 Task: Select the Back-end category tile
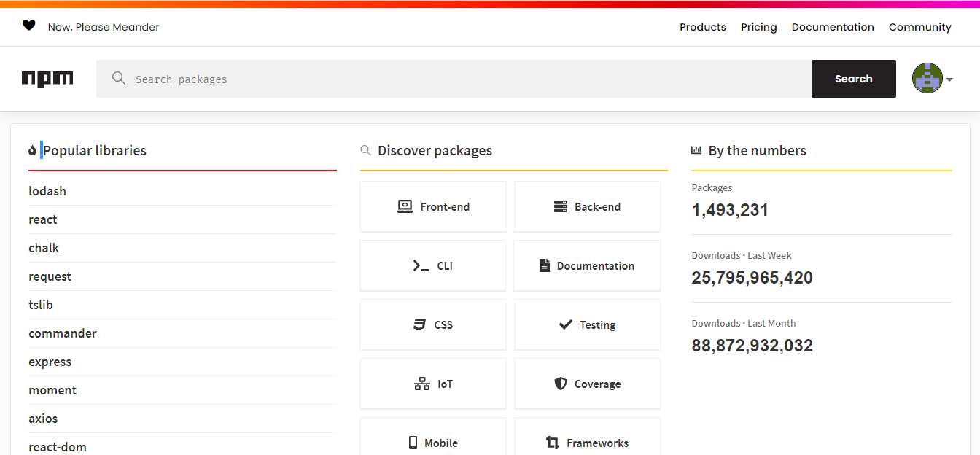tap(587, 206)
